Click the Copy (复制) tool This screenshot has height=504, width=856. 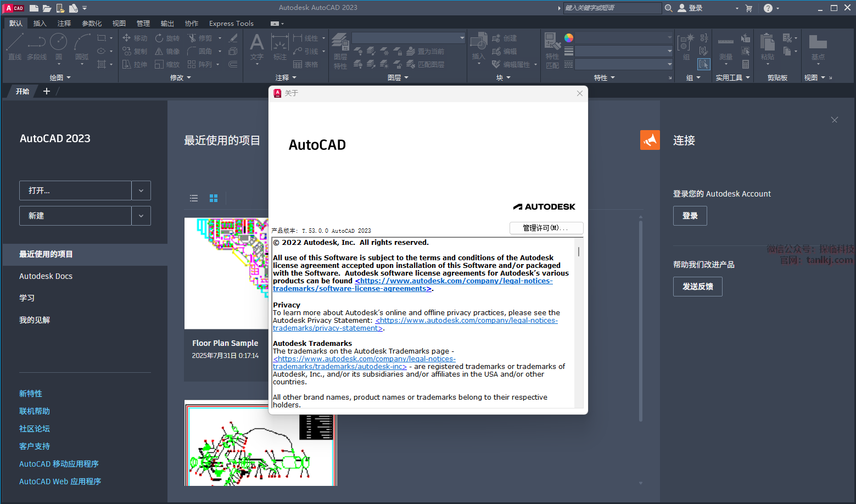(x=135, y=51)
